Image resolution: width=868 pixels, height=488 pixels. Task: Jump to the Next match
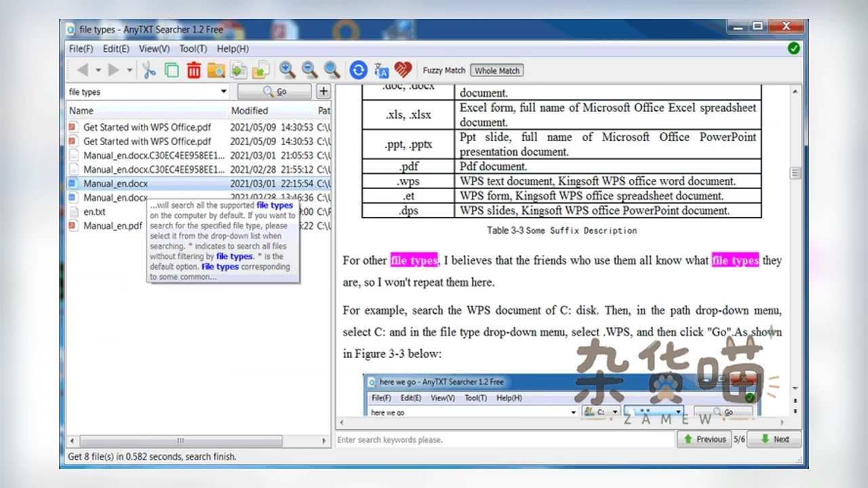[774, 439]
